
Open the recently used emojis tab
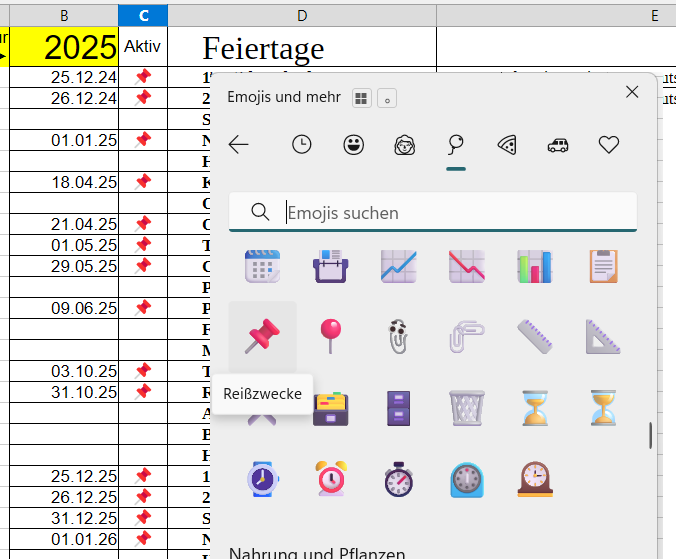[x=301, y=145]
